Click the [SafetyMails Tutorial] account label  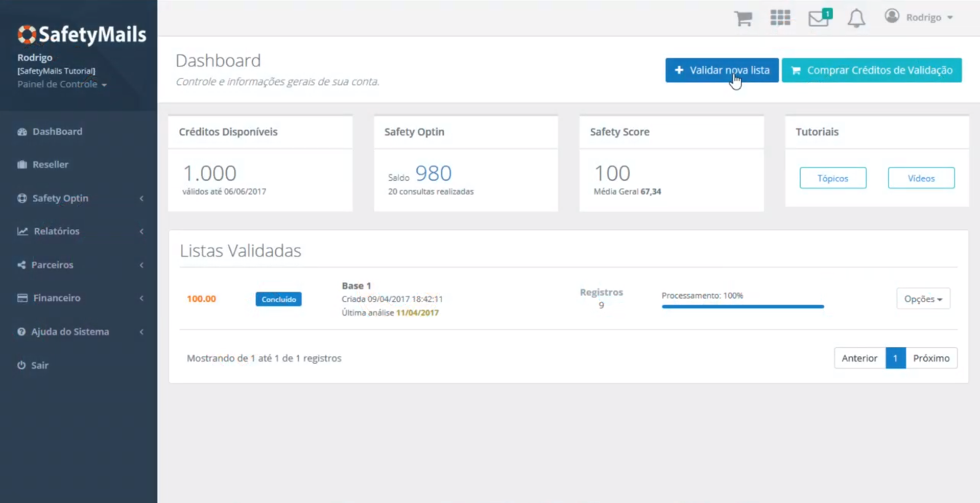coord(56,71)
